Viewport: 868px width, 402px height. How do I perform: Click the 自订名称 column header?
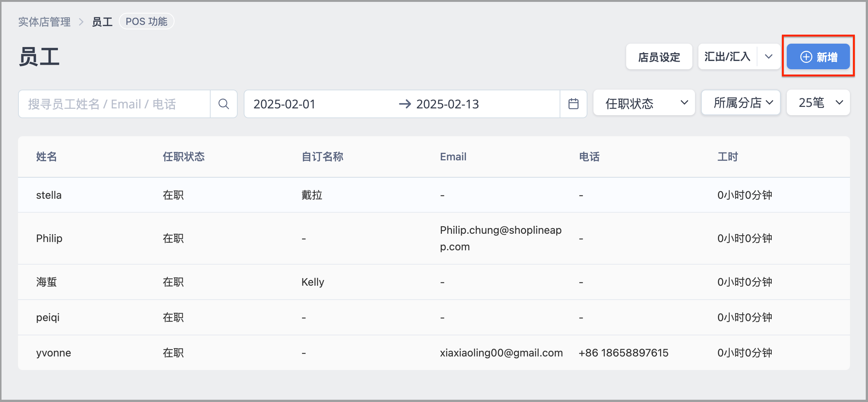[322, 157]
